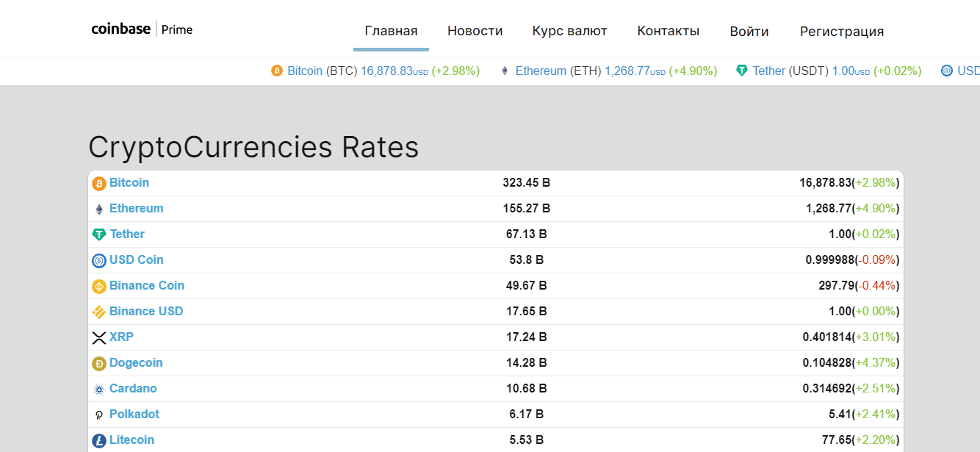Click the Ethereum diamond icon in the table

pos(99,209)
